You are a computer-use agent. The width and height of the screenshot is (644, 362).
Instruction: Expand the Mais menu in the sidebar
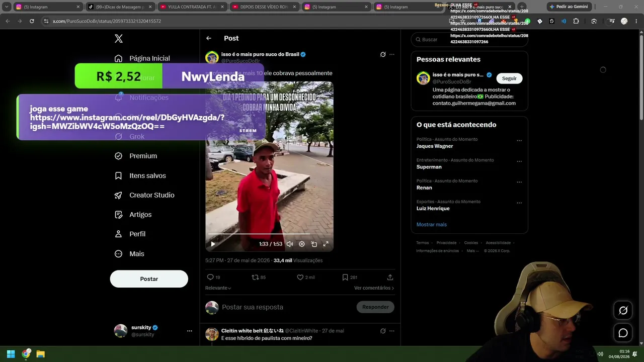(x=129, y=254)
